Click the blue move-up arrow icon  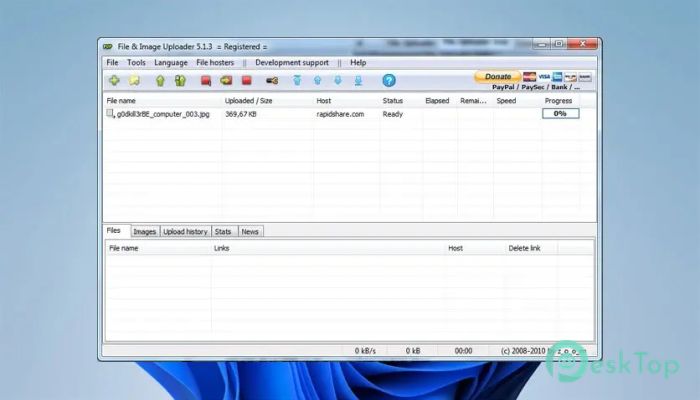(x=317, y=80)
